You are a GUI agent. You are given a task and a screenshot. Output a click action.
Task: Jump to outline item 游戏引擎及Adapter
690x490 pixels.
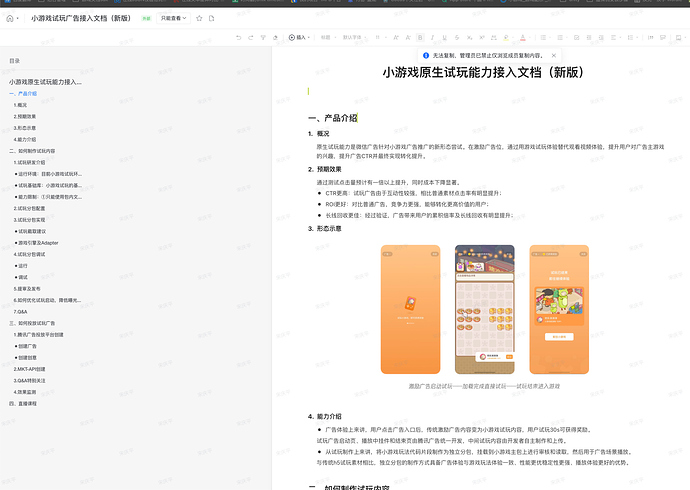click(x=37, y=243)
